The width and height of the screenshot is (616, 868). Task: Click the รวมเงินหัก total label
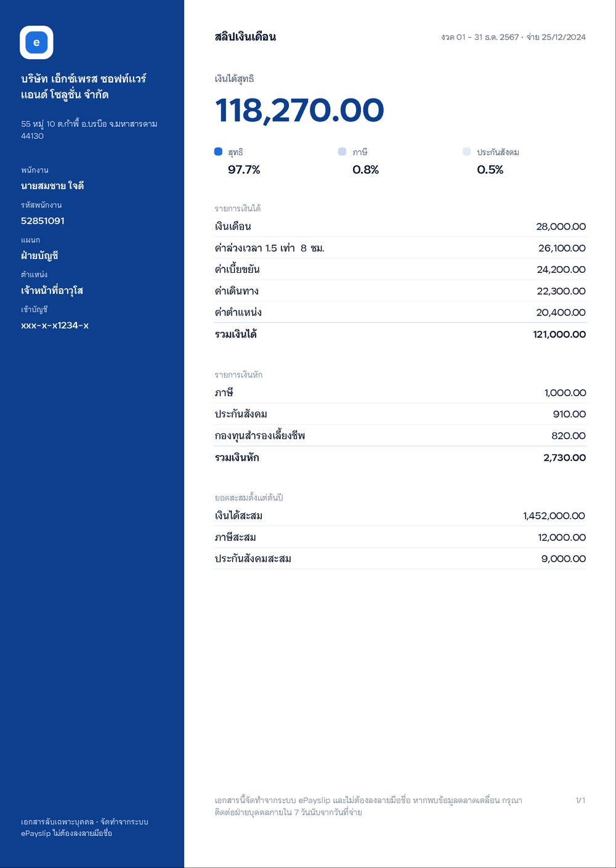tap(237, 458)
